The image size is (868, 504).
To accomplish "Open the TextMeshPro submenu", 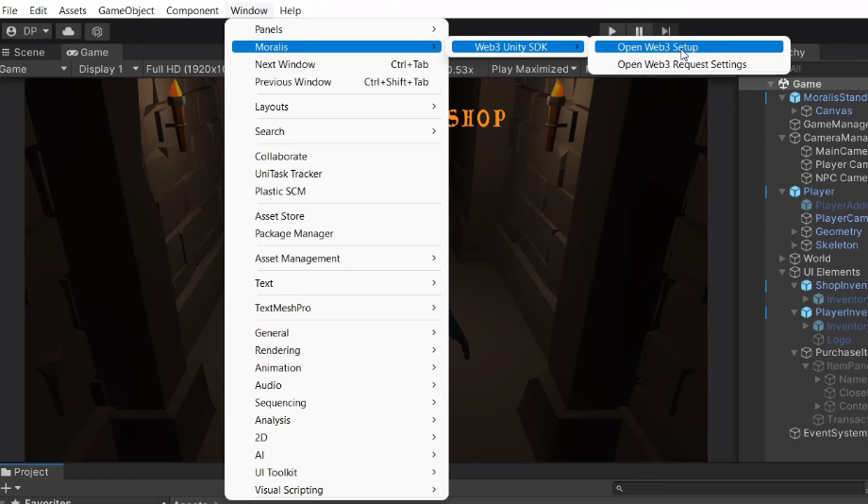I will pyautogui.click(x=337, y=308).
